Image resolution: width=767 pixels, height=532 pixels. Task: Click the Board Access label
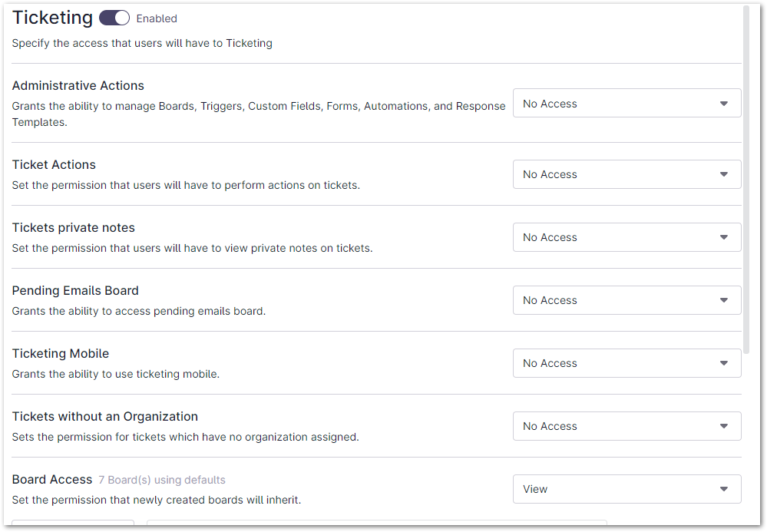(52, 480)
